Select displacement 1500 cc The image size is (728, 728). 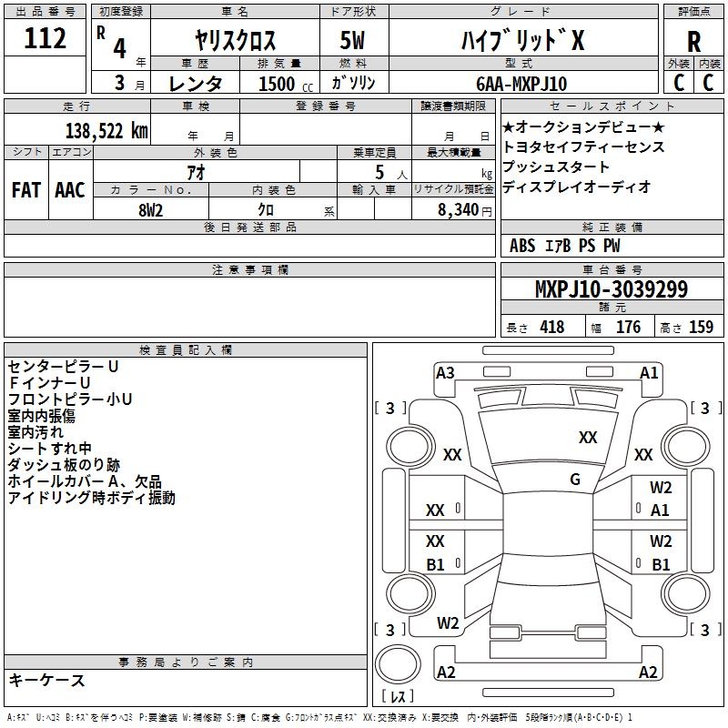(286, 84)
